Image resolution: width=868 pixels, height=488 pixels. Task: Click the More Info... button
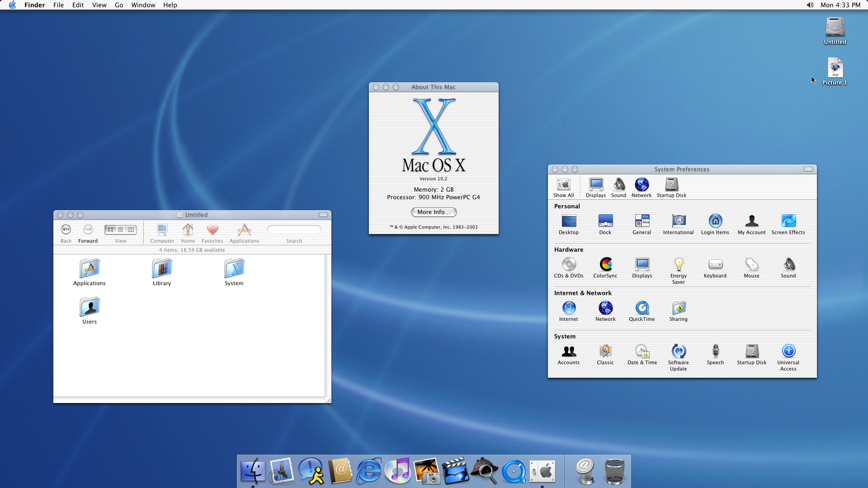coord(434,212)
